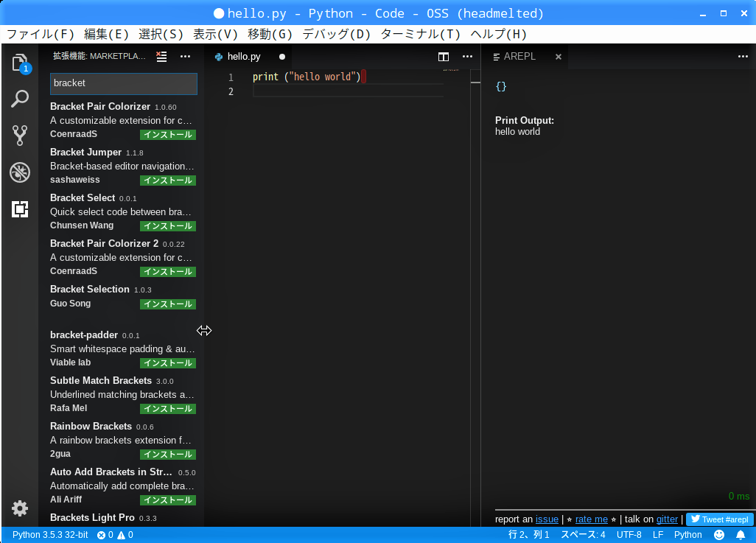Minimize the Code - OSS window
Screen dimensions: 756x543
click(703, 14)
